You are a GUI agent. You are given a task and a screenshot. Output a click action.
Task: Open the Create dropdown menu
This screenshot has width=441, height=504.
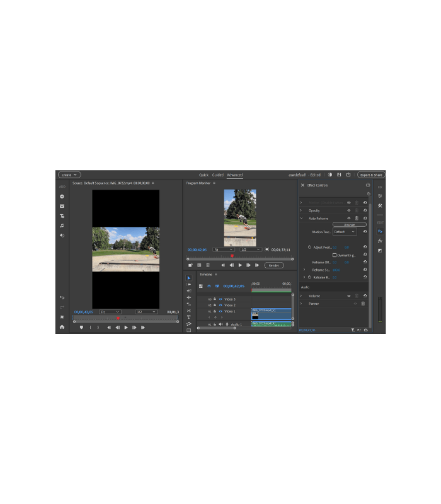pyautogui.click(x=69, y=175)
